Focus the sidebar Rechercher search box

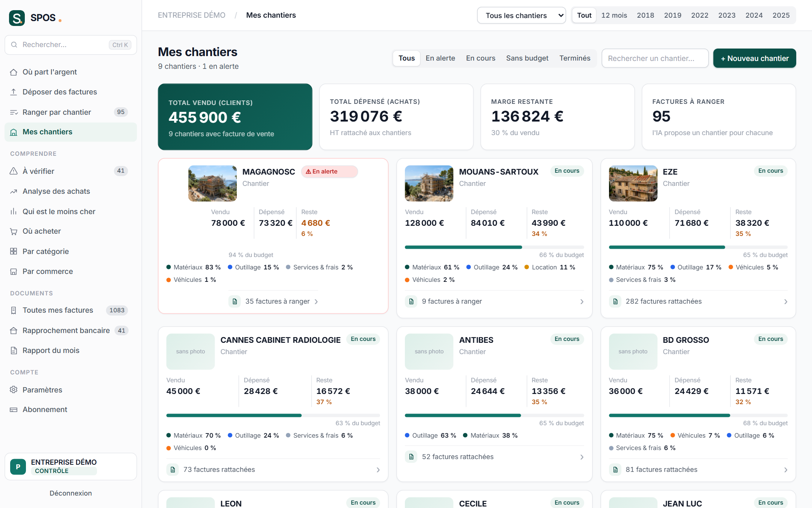coord(71,45)
